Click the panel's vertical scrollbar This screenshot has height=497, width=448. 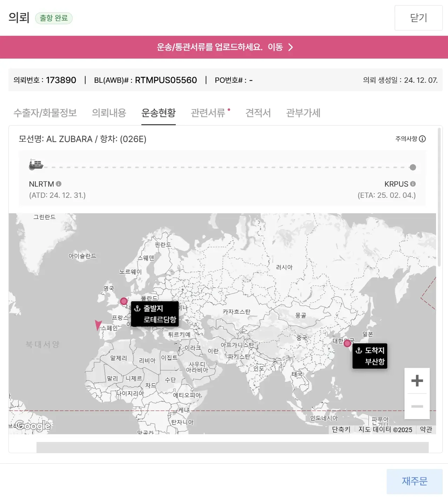point(439,197)
